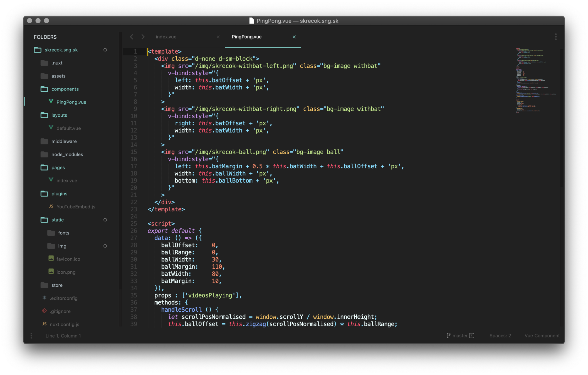The image size is (588, 375).
Task: Open Spaces: 2 indentation settings
Action: coord(500,336)
